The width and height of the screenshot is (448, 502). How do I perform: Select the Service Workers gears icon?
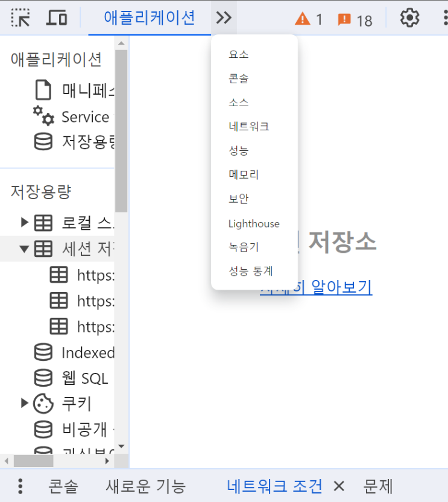coord(43,116)
